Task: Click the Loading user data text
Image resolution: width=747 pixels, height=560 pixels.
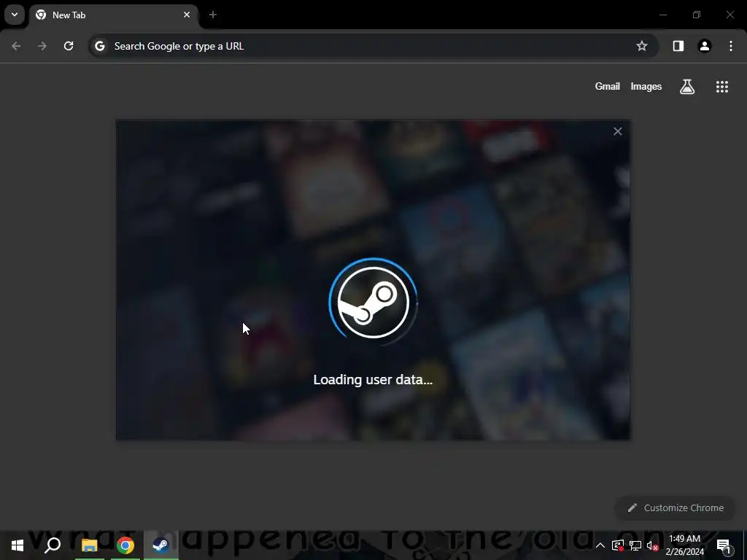Action: tap(373, 379)
